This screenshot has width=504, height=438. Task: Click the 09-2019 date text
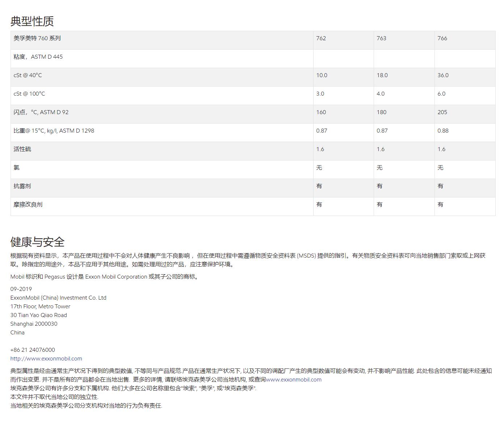click(21, 289)
